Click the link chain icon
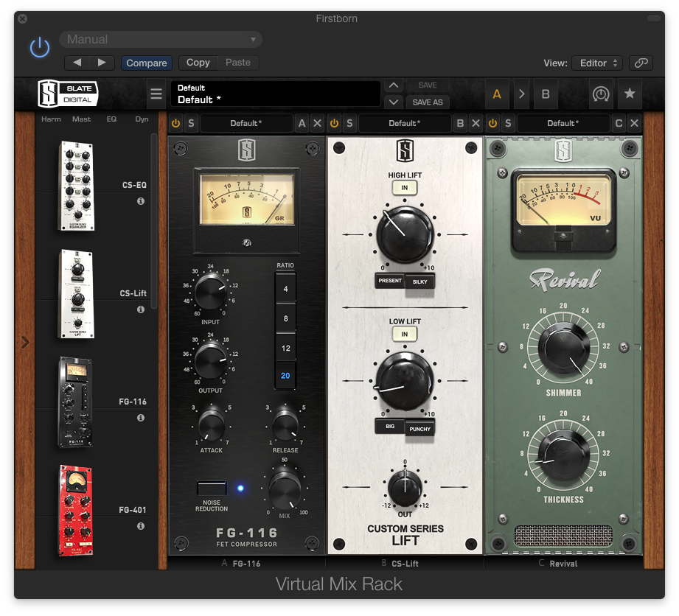The image size is (679, 616). (641, 63)
